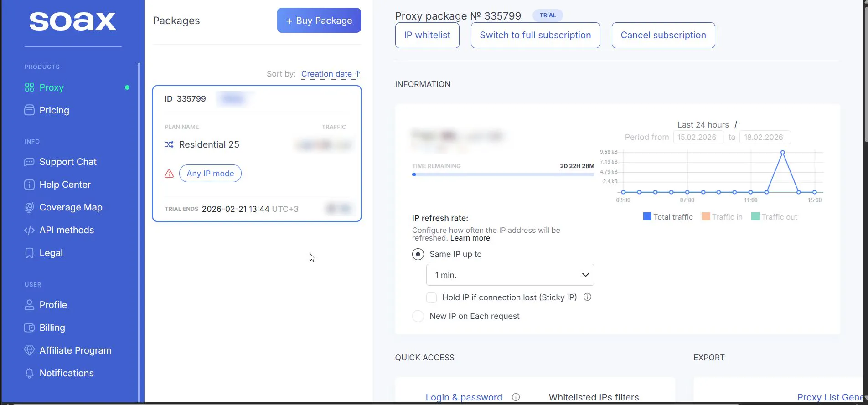
Task: Open the Creation date sort dropdown
Action: 331,74
